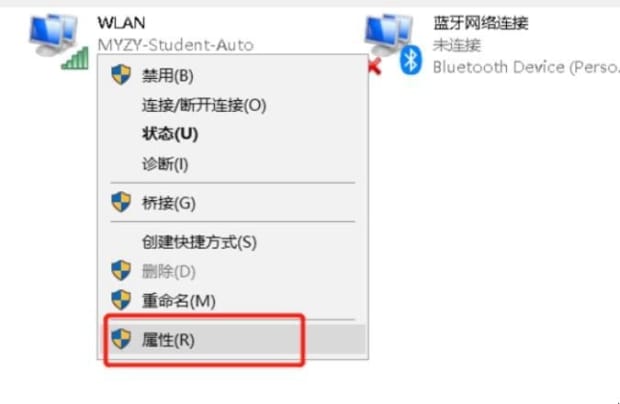Click the MYZY-Student-Auto network name text

[x=176, y=45]
